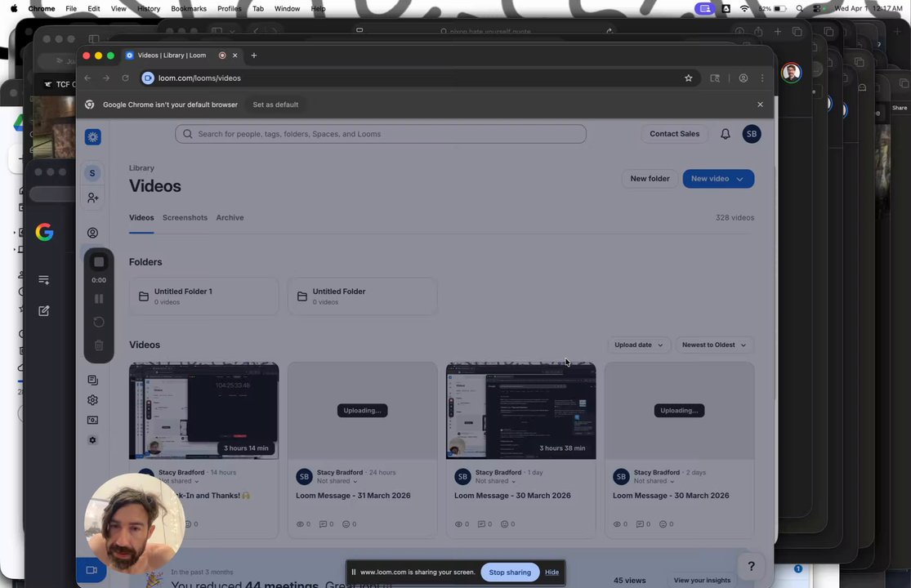The width and height of the screenshot is (911, 588).
Task: Open the SB account avatar at top right
Action: tap(751, 134)
